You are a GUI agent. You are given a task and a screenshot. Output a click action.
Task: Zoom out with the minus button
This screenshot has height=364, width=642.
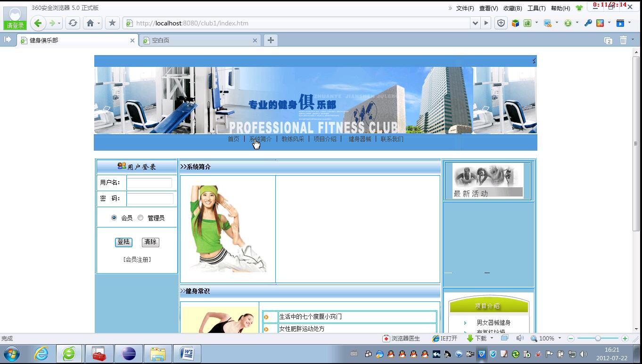pyautogui.click(x=570, y=338)
